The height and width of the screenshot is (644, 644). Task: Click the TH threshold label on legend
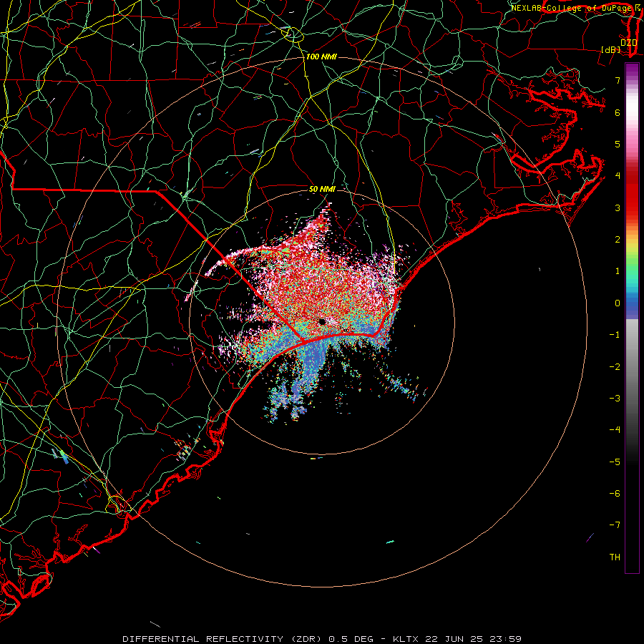point(615,557)
